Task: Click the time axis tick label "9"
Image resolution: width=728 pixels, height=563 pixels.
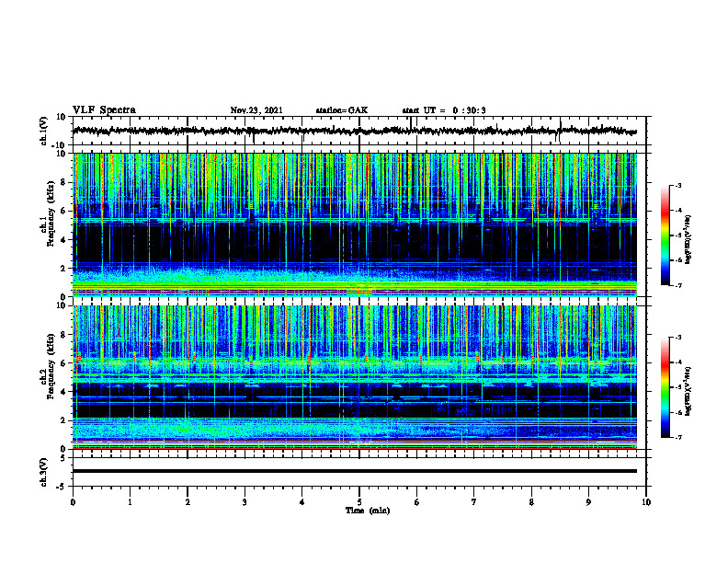Action: (588, 502)
